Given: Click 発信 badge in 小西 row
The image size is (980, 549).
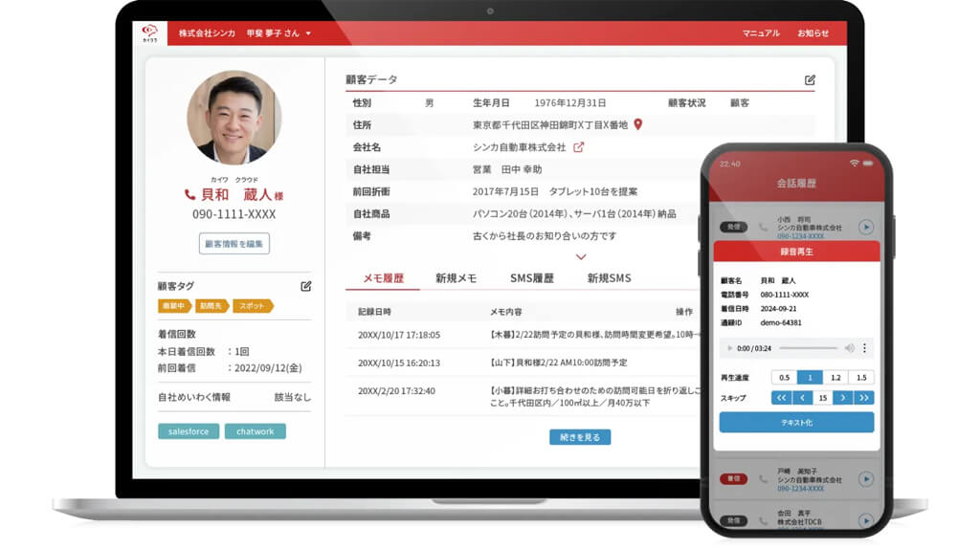Looking at the screenshot, I should [733, 228].
